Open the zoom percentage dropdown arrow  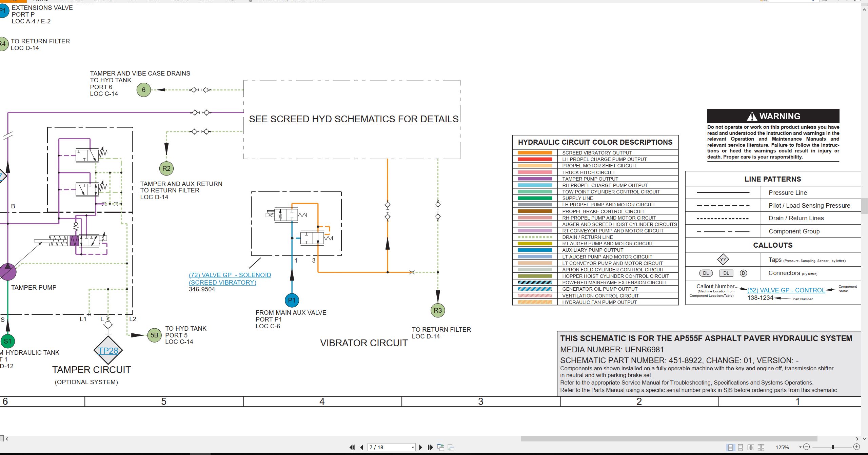pyautogui.click(x=800, y=447)
